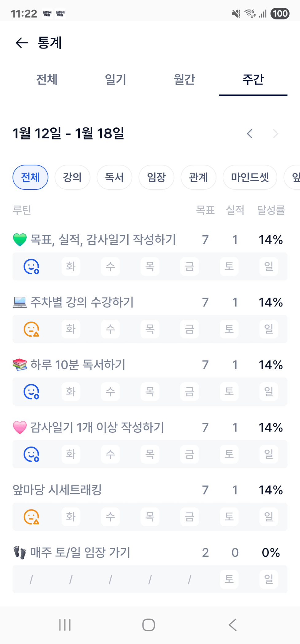Switch to the 월간 tab
Screen dimensions: 300x644
click(184, 80)
